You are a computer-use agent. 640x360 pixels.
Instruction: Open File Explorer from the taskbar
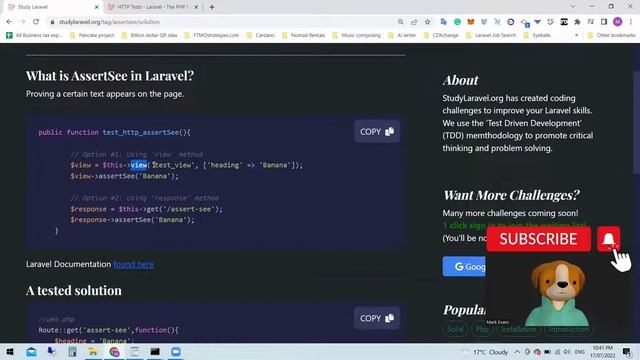click(x=93, y=351)
